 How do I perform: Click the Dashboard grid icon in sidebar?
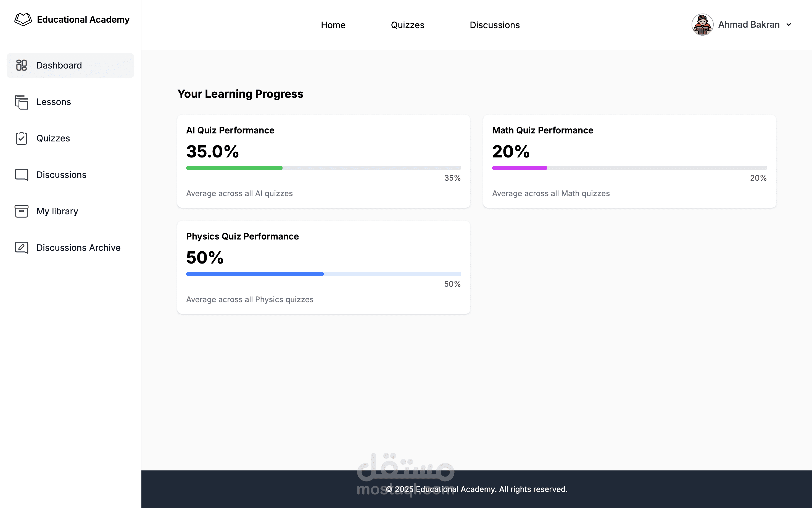tap(22, 65)
